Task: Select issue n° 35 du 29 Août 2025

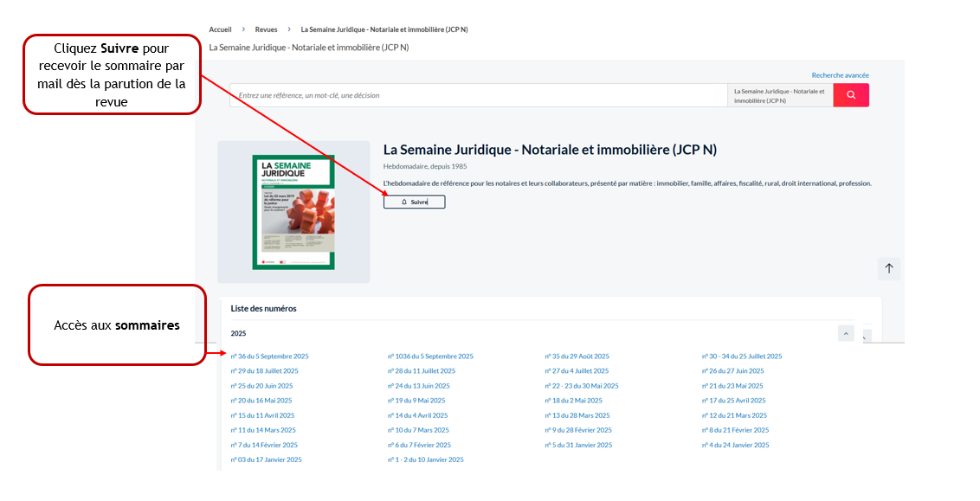Action: pyautogui.click(x=577, y=356)
